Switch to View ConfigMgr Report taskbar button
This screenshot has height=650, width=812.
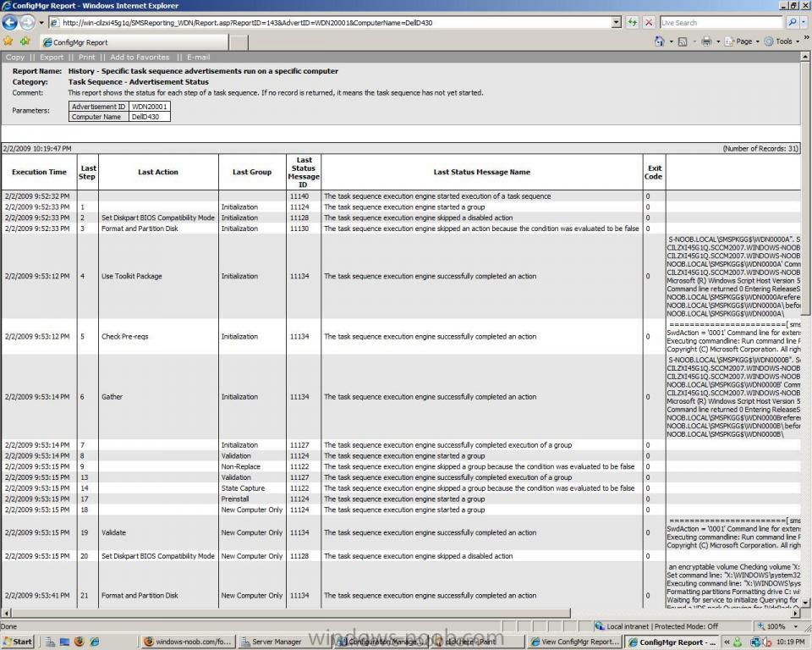[575, 642]
